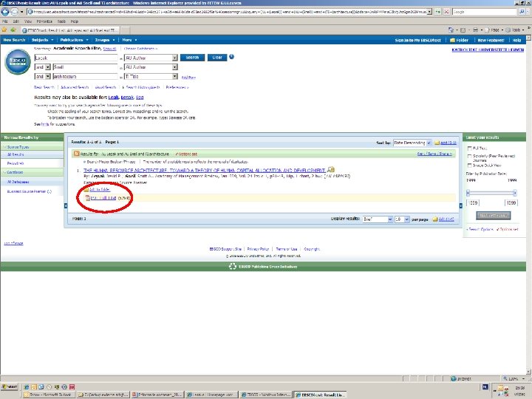Click left handle of publication date slider
Screen dimensions: 532x399
(468, 193)
